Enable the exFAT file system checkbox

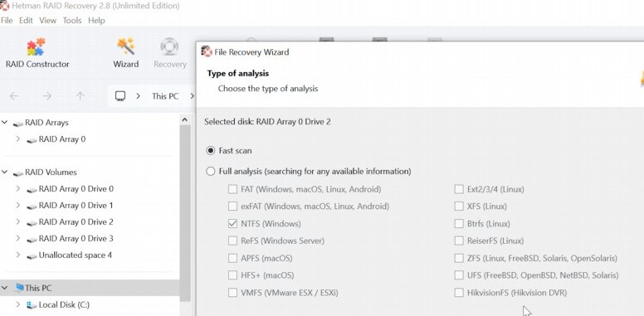(x=233, y=206)
